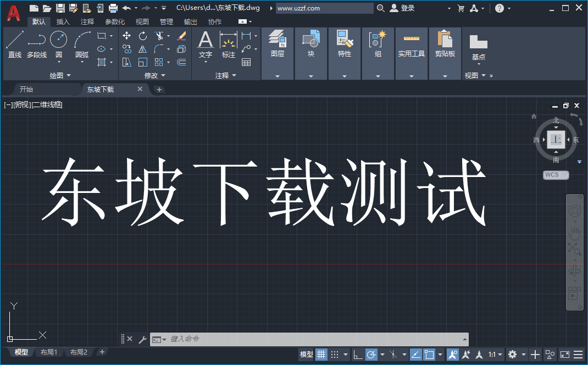Expand the 绘图 drawing panel

click(69, 75)
